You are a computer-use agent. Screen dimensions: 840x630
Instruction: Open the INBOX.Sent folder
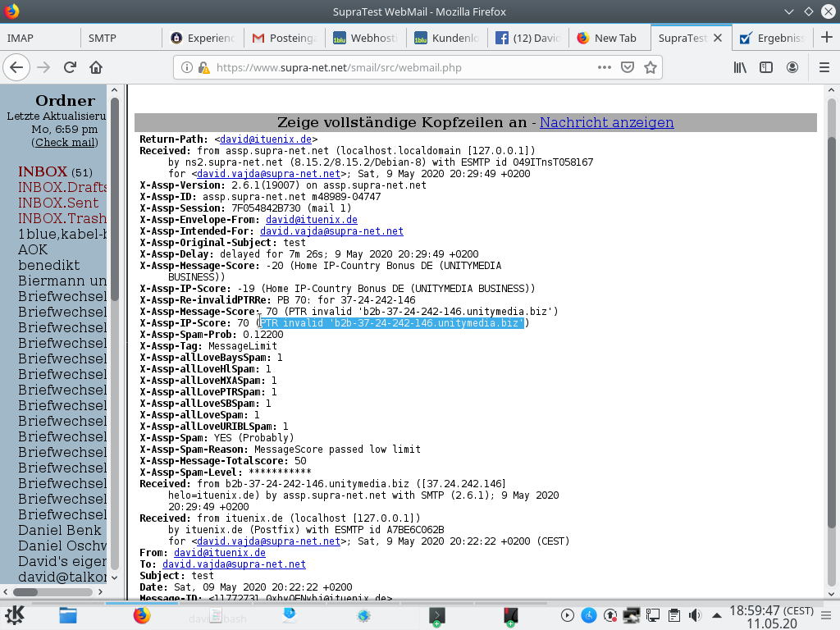click(x=58, y=203)
